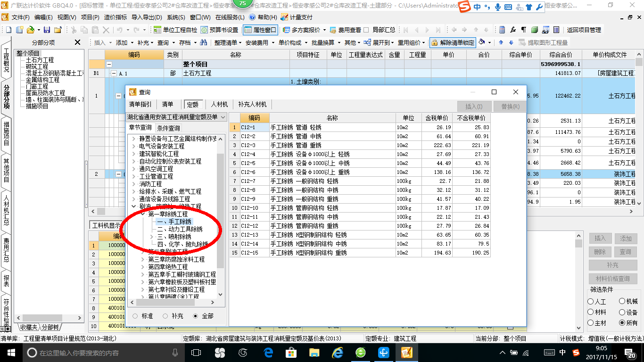Viewport: 644px width, 362px height.
Task: Click the search box on Windows taskbar
Action: pos(103,353)
